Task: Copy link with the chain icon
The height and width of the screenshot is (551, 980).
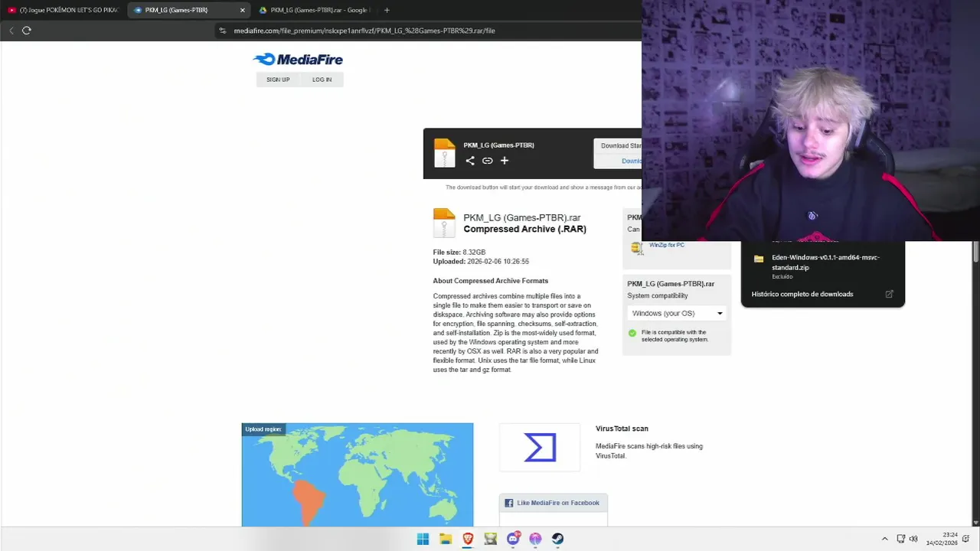Action: click(487, 161)
